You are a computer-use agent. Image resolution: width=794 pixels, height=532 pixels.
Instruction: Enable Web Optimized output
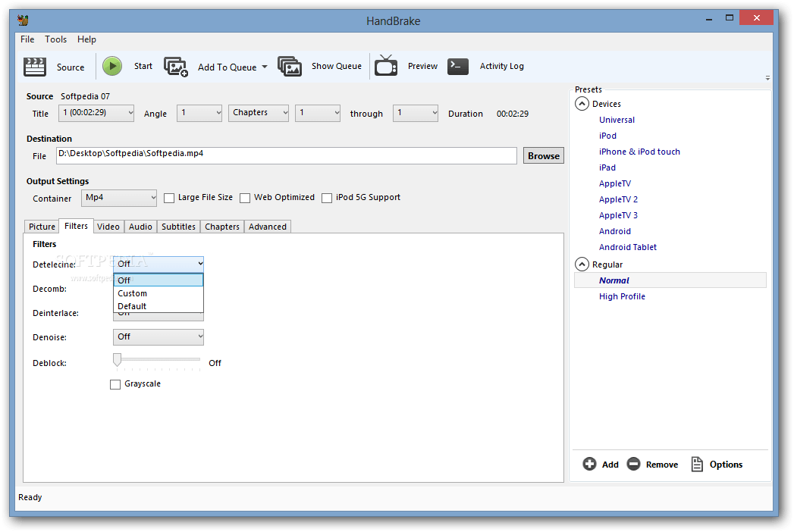pos(245,197)
